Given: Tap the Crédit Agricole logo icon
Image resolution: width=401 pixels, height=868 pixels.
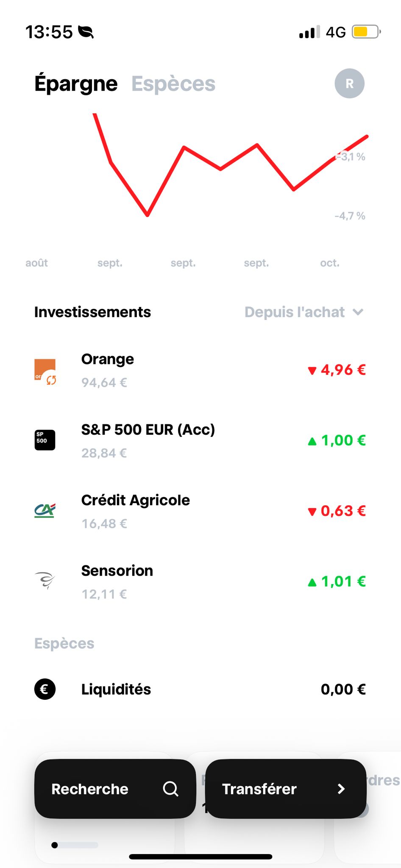Looking at the screenshot, I should pyautogui.click(x=45, y=511).
